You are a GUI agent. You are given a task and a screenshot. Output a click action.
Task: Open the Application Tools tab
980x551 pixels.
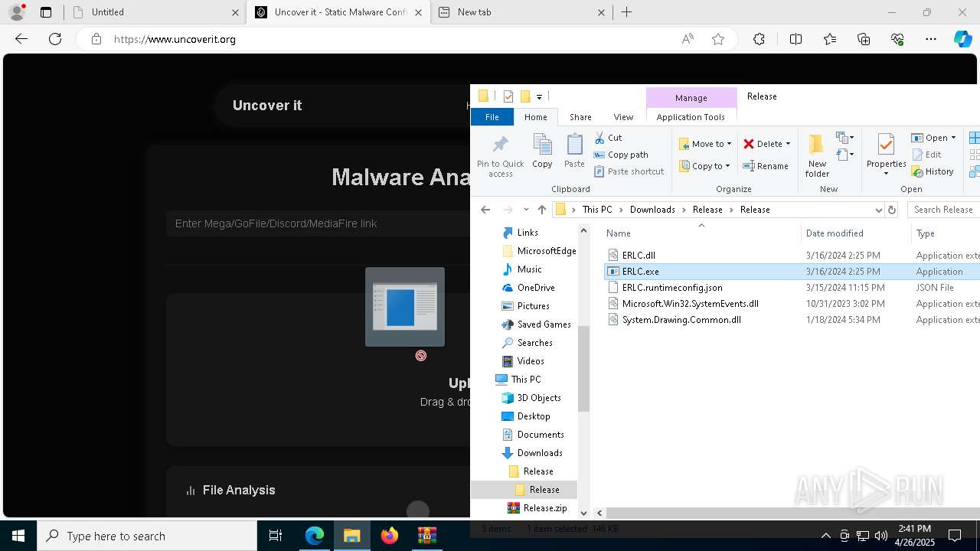[x=691, y=117]
